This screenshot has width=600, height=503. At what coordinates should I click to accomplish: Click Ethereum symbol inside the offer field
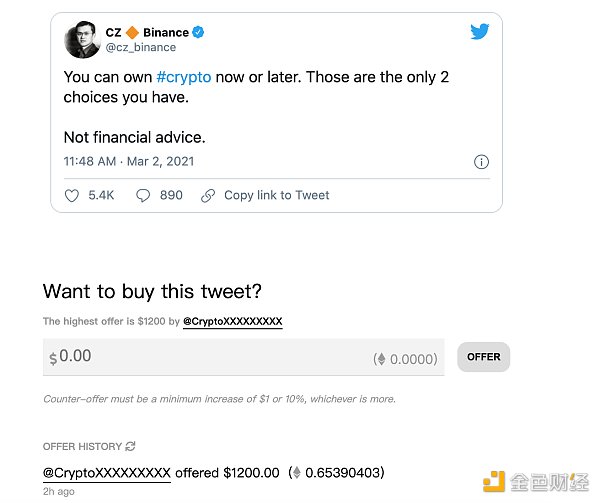pyautogui.click(x=380, y=358)
